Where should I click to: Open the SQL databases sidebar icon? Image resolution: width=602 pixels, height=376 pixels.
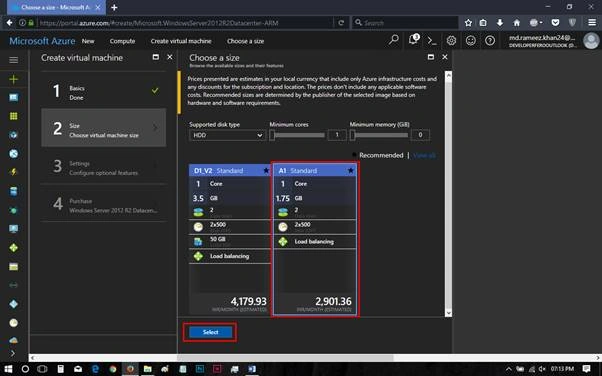13,191
